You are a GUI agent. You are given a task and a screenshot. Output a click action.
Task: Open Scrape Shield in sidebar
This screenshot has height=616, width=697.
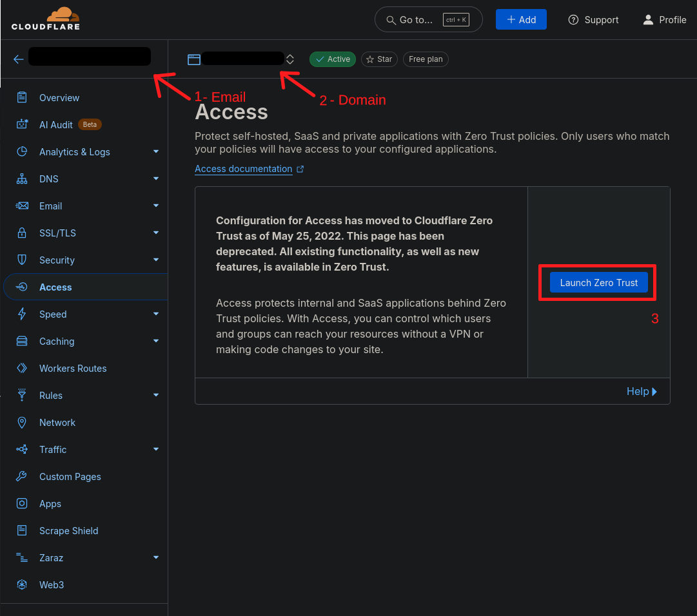point(85,531)
